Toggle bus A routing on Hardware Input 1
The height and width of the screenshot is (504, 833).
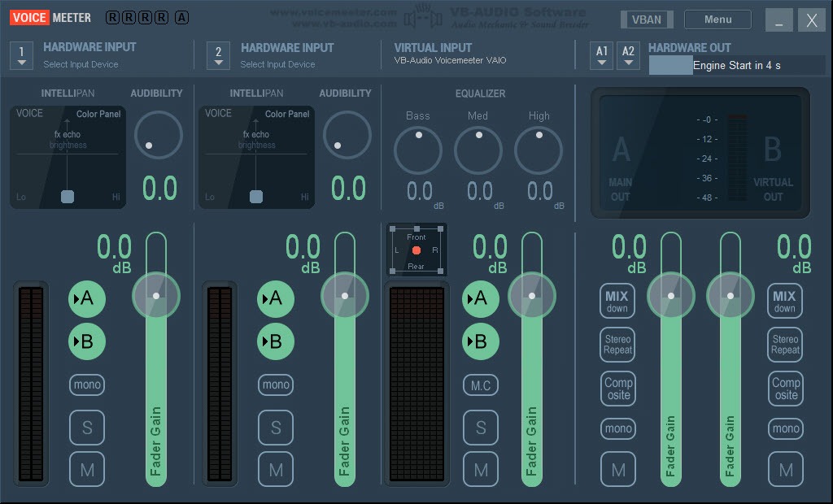87,299
